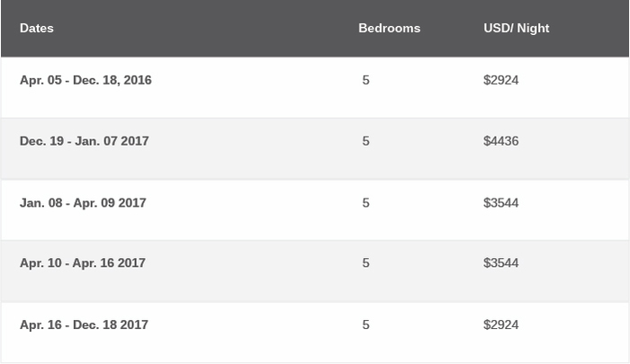The height and width of the screenshot is (364, 630).
Task: Click the $3544 rate for Apr. 10 row
Action: [501, 262]
